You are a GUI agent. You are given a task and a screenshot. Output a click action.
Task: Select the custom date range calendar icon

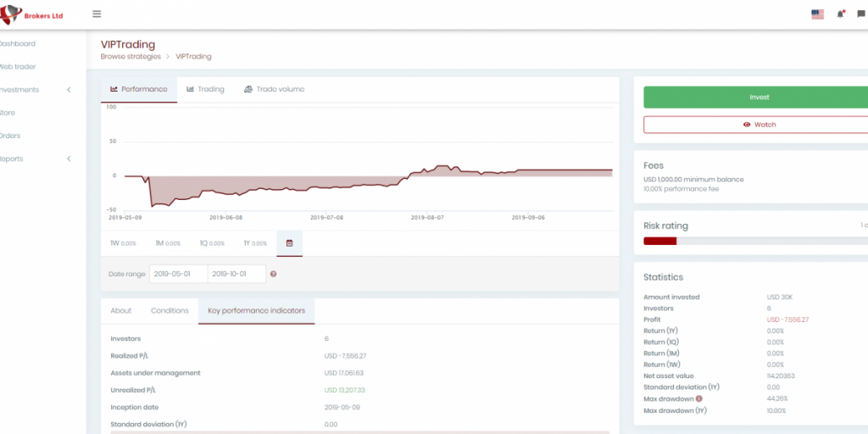pyautogui.click(x=289, y=243)
